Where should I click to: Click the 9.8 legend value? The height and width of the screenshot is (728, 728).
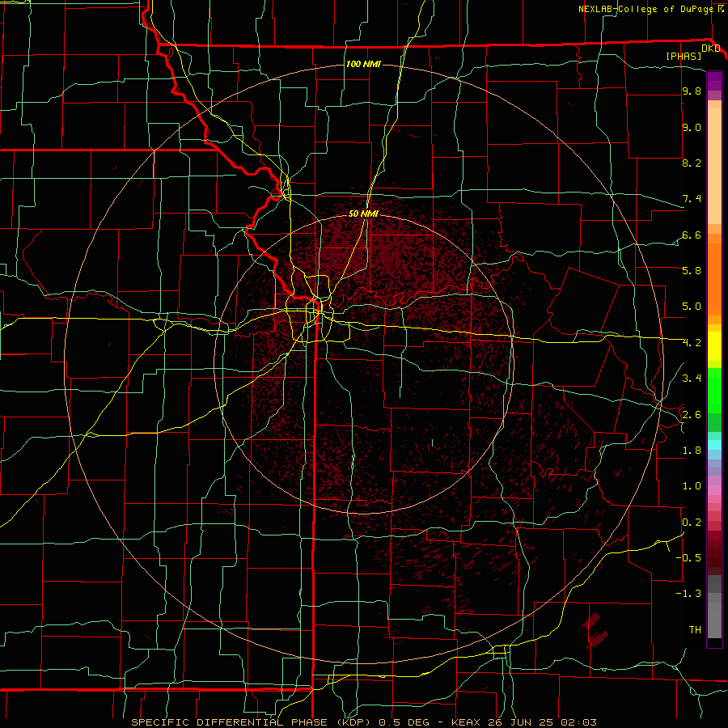(x=692, y=91)
